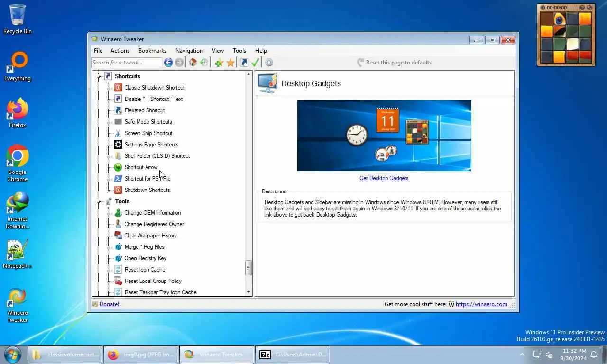Image resolution: width=607 pixels, height=364 pixels.
Task: Click the shortcut-arrow icon in the toolbar
Action: point(244,63)
